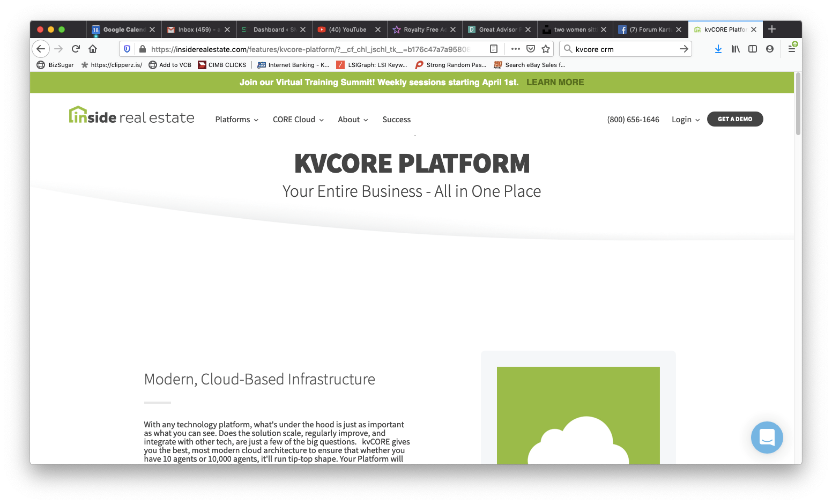Click the Modern, Cloud-Based Infrastructure heading

coord(259,379)
